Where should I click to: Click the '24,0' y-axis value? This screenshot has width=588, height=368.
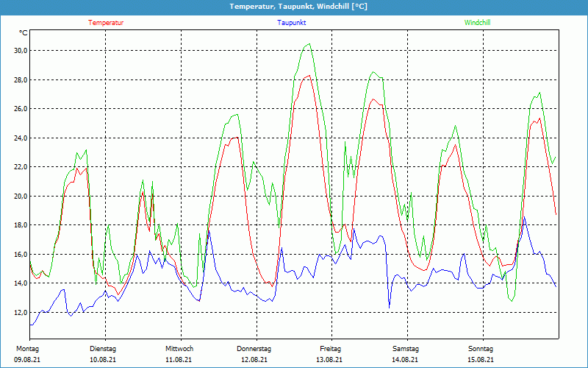tap(21, 138)
